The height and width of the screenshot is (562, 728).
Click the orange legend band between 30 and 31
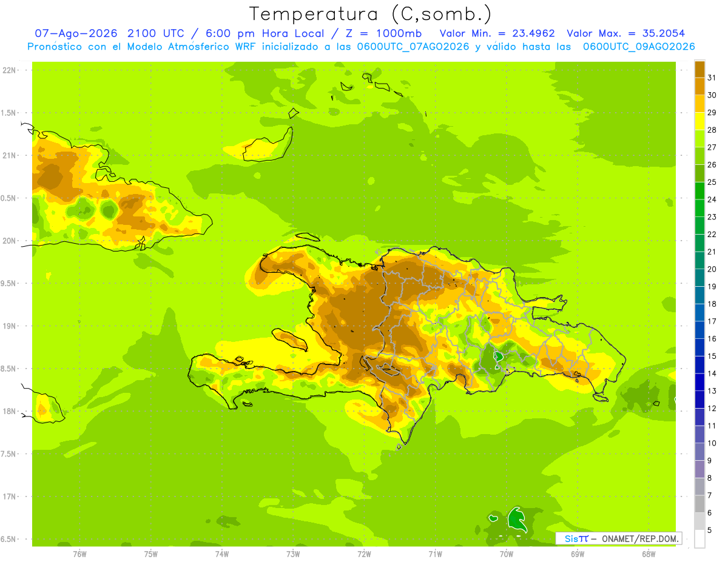point(699,86)
